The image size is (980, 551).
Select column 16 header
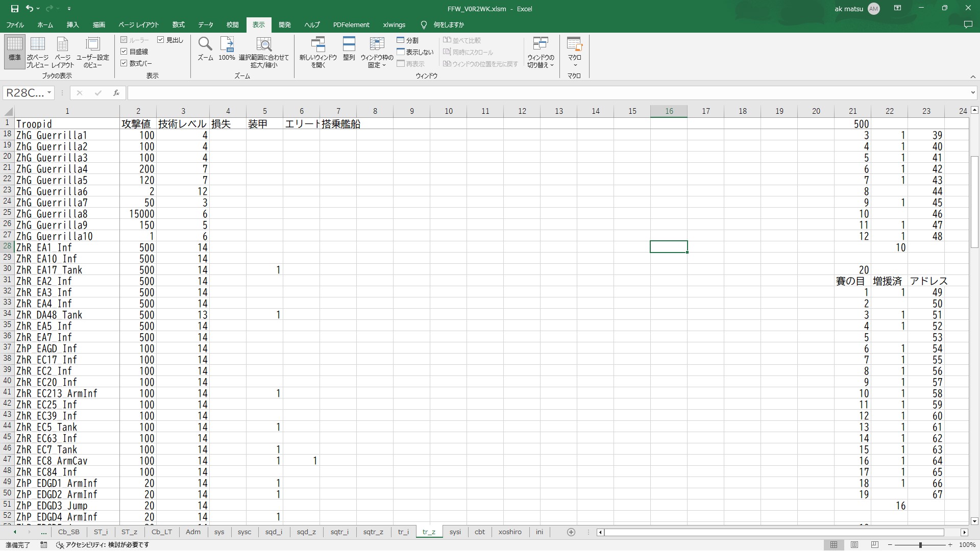pyautogui.click(x=669, y=111)
